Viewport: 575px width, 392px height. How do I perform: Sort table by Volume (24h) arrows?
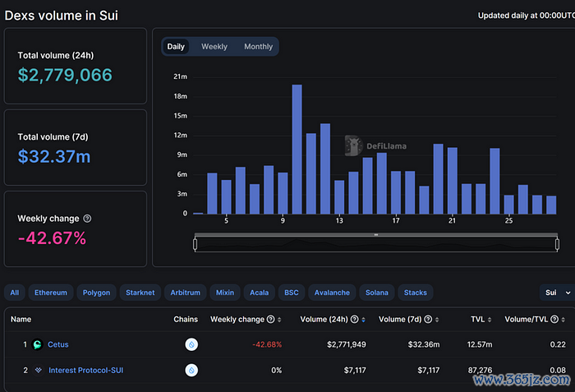[363, 320]
